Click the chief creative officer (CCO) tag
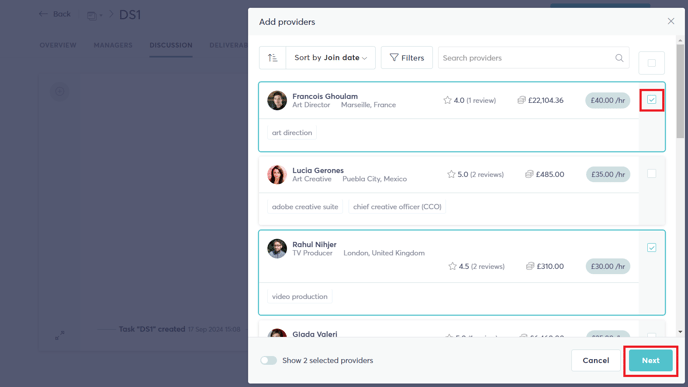 [x=397, y=207]
